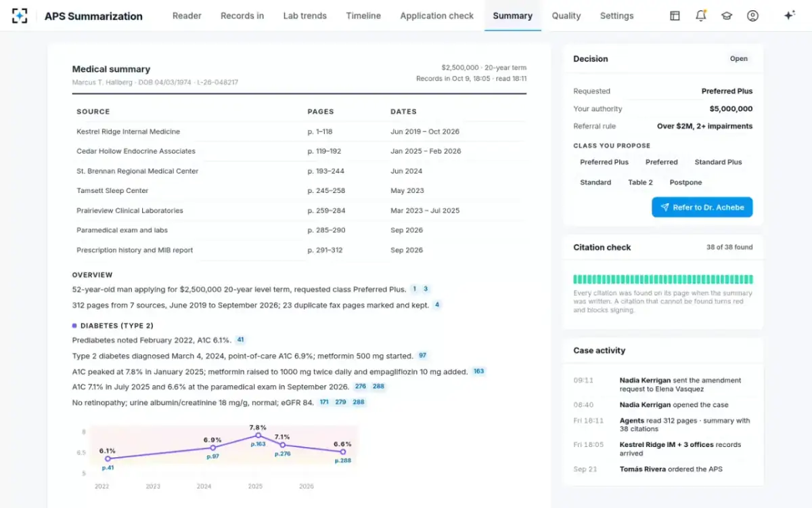Open citation 288 on the A1C 7.1% line
This screenshot has width=812, height=508.
[378, 387]
